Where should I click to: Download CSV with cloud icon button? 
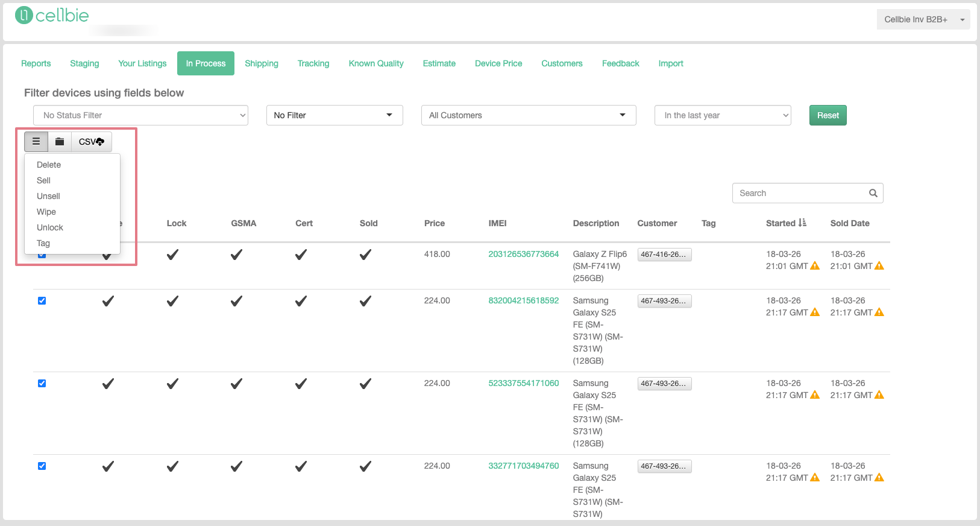click(x=92, y=142)
